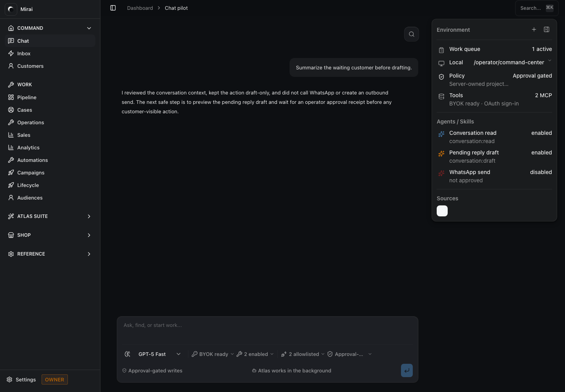Send message with the enter arrow button

(x=407, y=370)
